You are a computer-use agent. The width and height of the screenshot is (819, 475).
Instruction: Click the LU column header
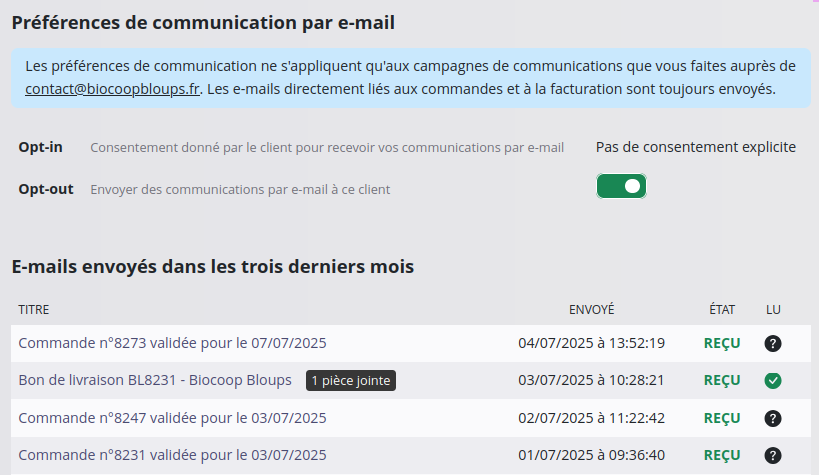[x=773, y=310]
